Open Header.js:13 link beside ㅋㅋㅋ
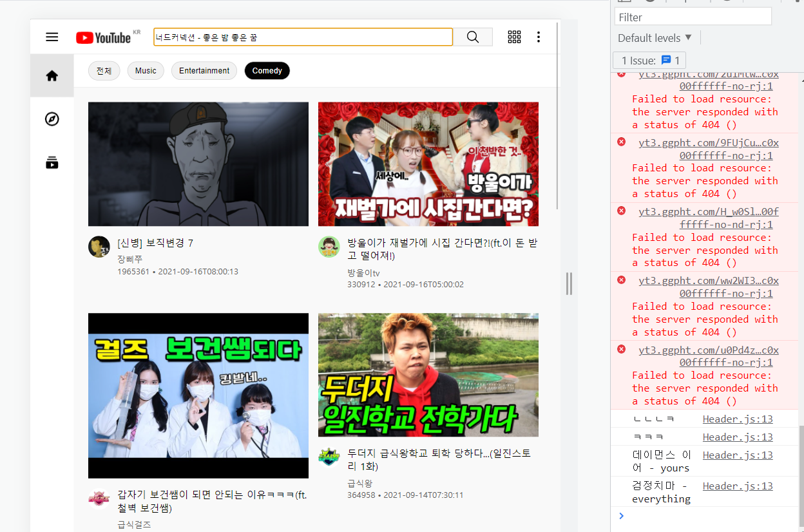The image size is (804, 532). pos(738,437)
